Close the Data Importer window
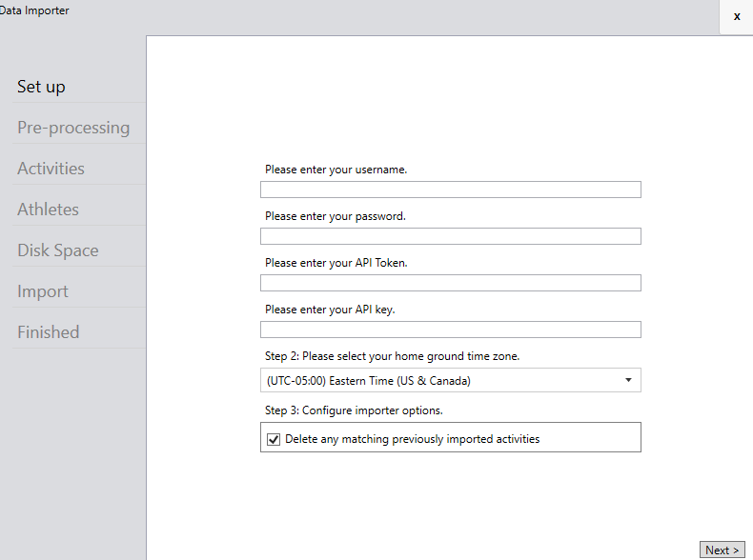The width and height of the screenshot is (753, 560). click(737, 16)
